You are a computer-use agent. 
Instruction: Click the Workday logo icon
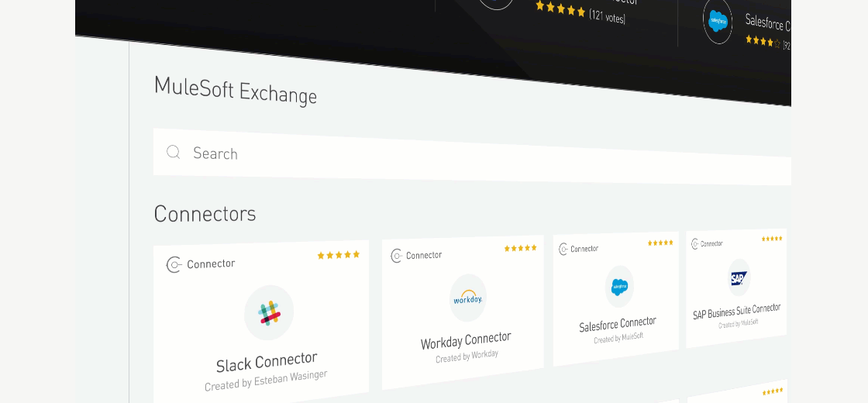[x=468, y=298]
